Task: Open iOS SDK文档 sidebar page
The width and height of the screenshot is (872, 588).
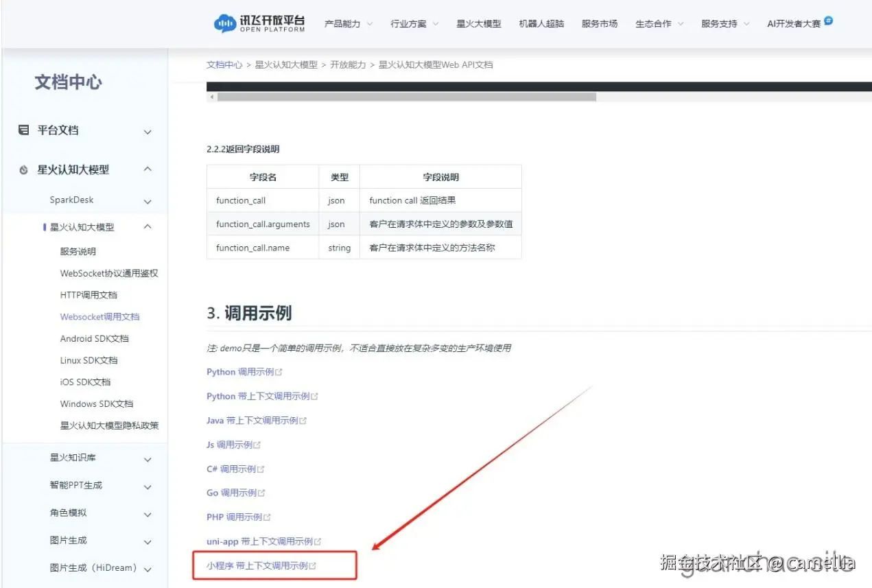Action: click(85, 382)
